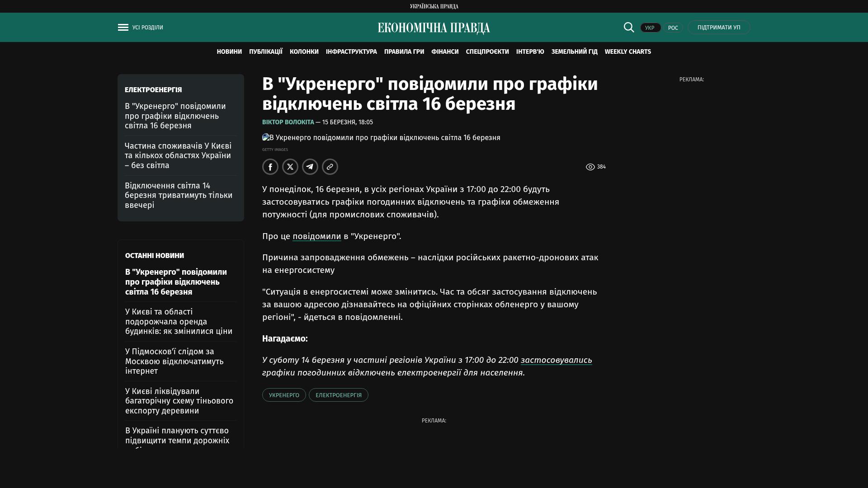
Task: Open the Новини menu section
Action: (x=229, y=52)
